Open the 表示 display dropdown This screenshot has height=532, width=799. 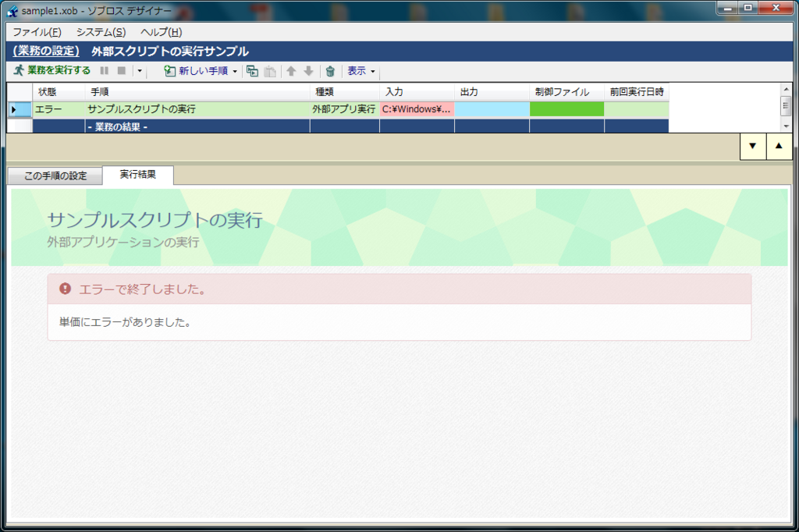point(357,71)
